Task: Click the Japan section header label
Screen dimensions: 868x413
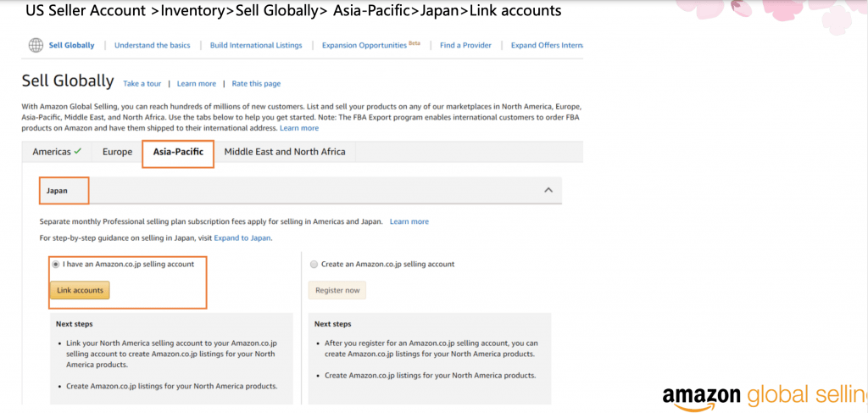Action: pyautogui.click(x=57, y=191)
